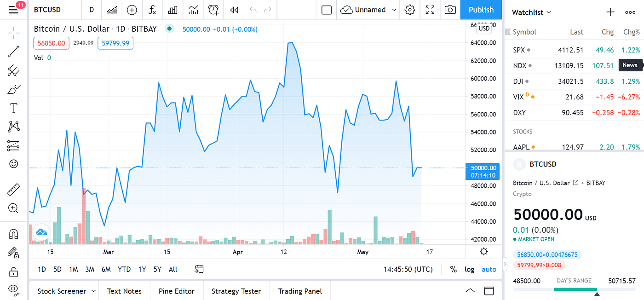Open the go to date calendar icon

click(x=199, y=269)
